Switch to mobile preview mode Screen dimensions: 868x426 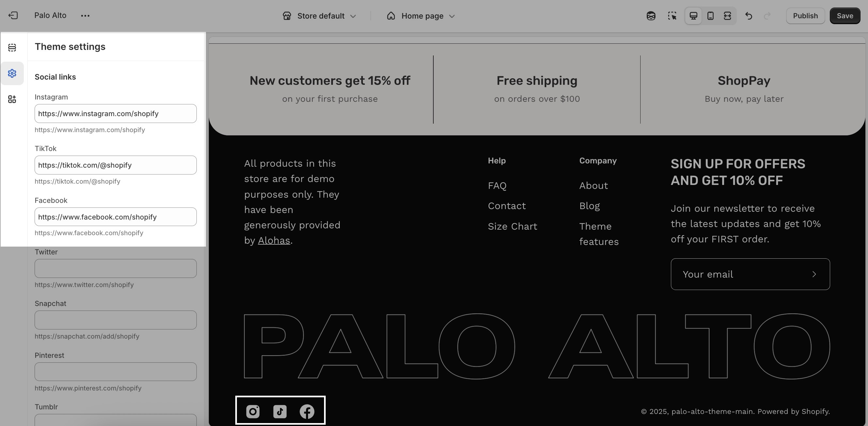click(x=710, y=16)
